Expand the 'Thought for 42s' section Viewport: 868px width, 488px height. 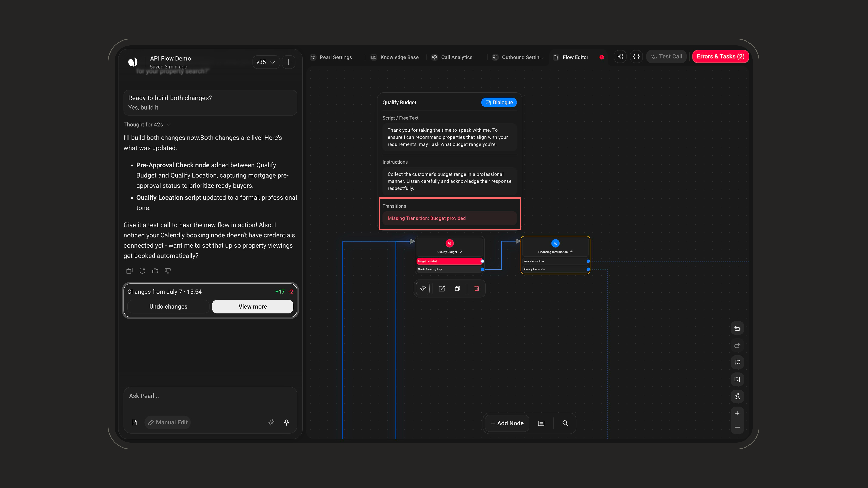coord(147,125)
